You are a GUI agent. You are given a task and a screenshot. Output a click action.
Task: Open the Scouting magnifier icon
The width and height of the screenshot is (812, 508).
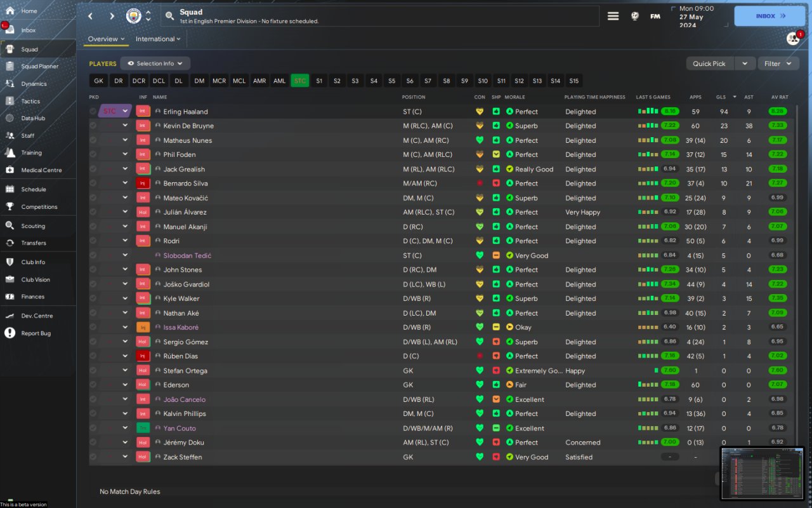pyautogui.click(x=10, y=225)
